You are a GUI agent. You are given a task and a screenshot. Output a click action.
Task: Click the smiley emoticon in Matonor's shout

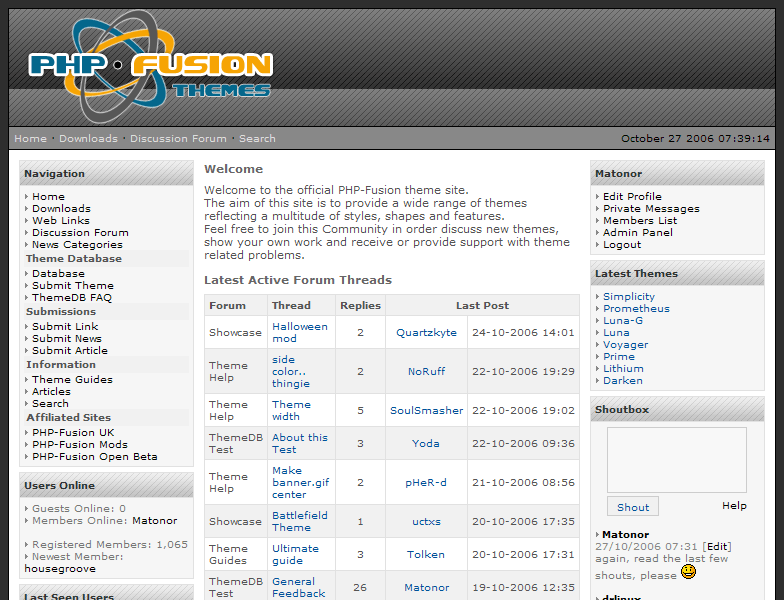point(688,572)
